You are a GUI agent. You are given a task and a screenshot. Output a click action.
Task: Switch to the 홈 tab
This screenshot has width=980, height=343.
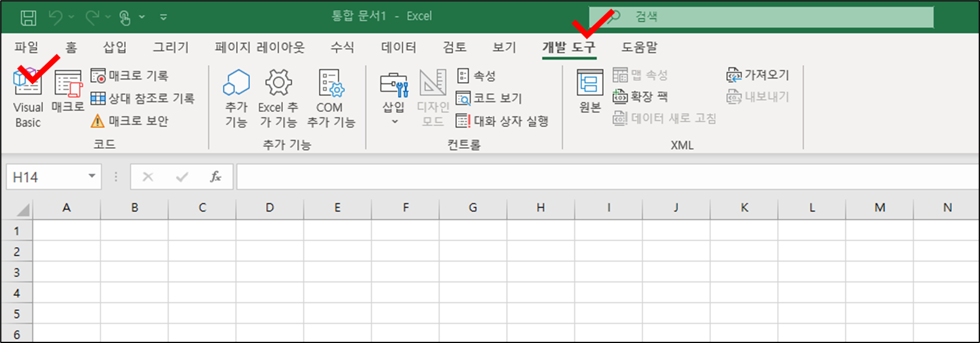(x=71, y=47)
